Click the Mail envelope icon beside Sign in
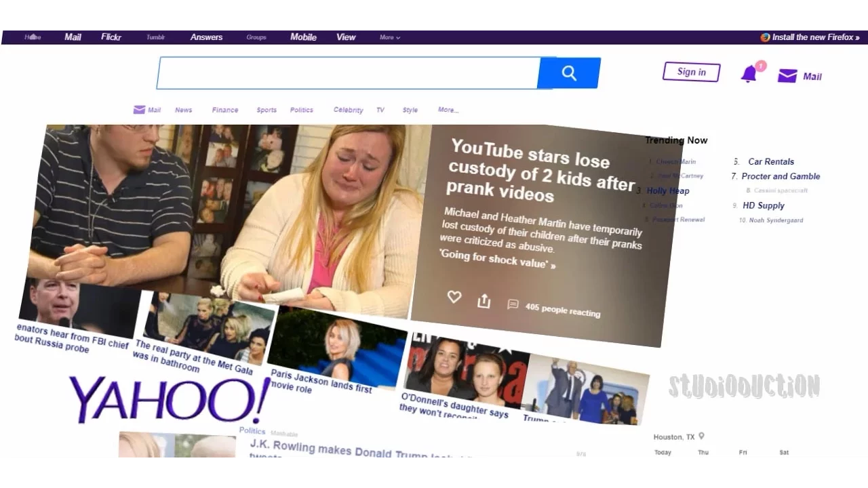The height and width of the screenshot is (488, 868). (x=787, y=76)
